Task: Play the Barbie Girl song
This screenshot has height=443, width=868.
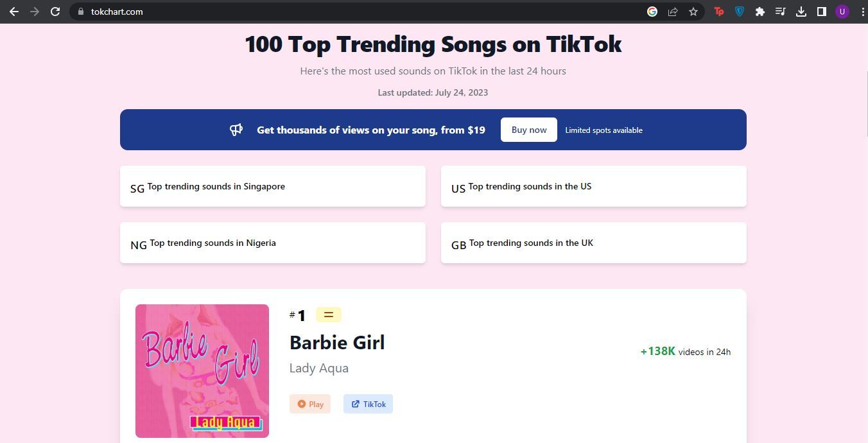Action: coord(310,404)
